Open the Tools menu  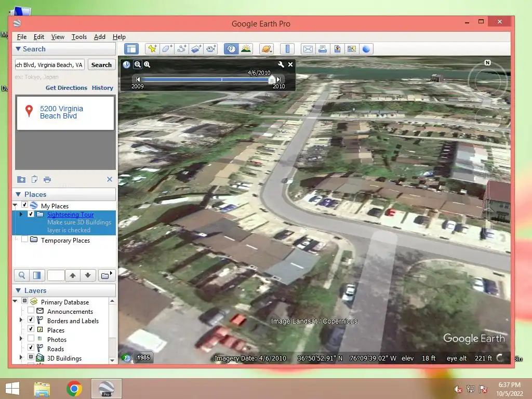pyautogui.click(x=79, y=37)
